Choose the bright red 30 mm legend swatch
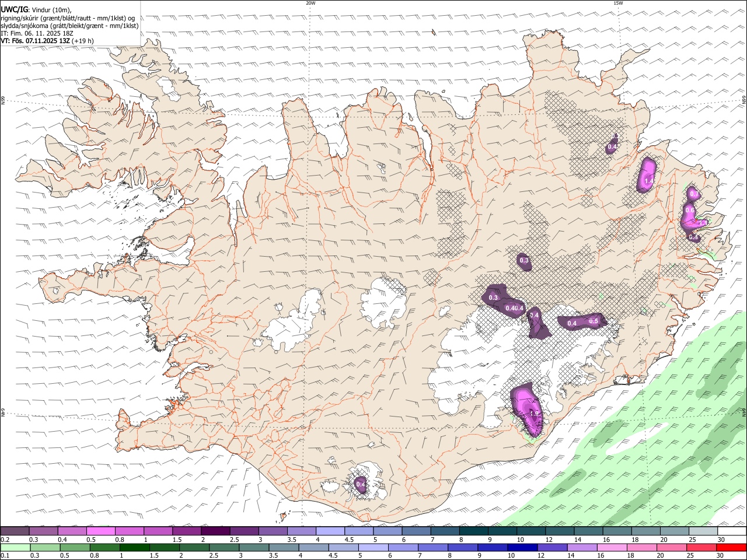This screenshot has width=747, height=560. tap(732, 547)
